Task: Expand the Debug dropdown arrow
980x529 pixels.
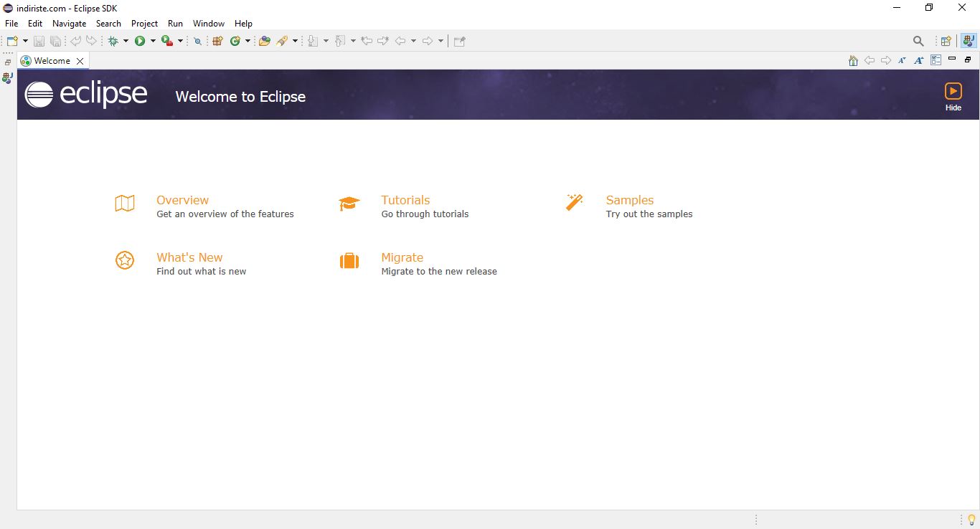Action: (x=126, y=42)
